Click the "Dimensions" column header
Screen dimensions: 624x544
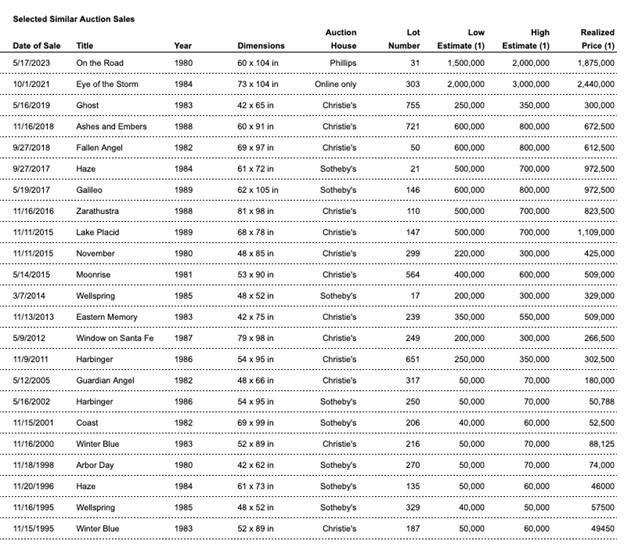tap(261, 46)
